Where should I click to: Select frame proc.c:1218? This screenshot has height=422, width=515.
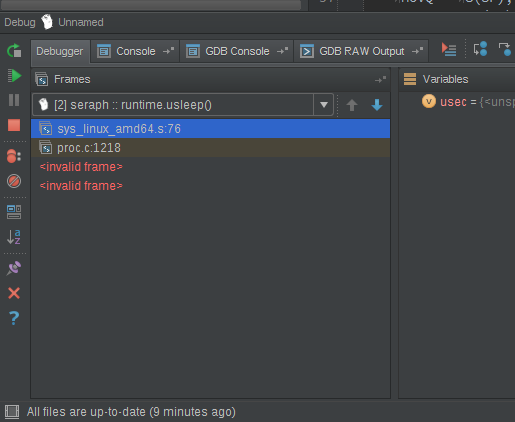click(x=210, y=148)
